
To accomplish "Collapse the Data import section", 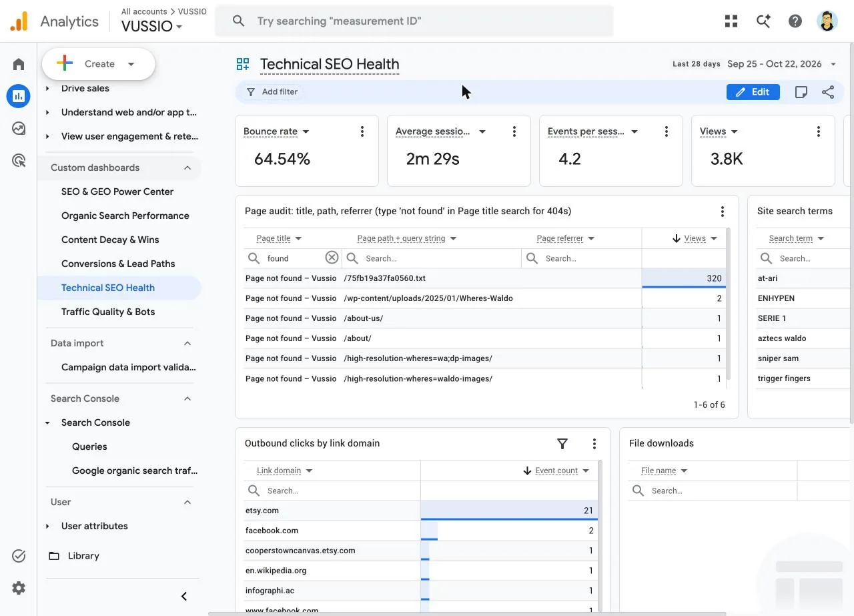I will coord(187,343).
